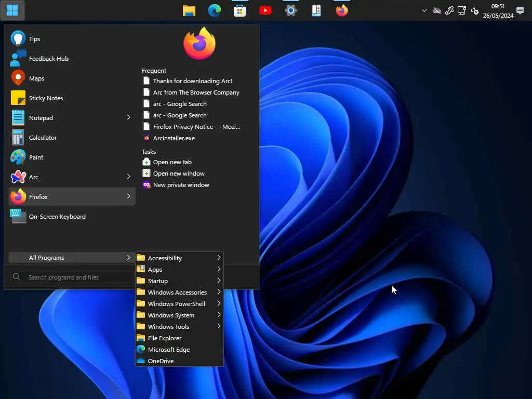This screenshot has height=399, width=532.
Task: Open 'Arc from The Browser Company' entry
Action: (191, 92)
